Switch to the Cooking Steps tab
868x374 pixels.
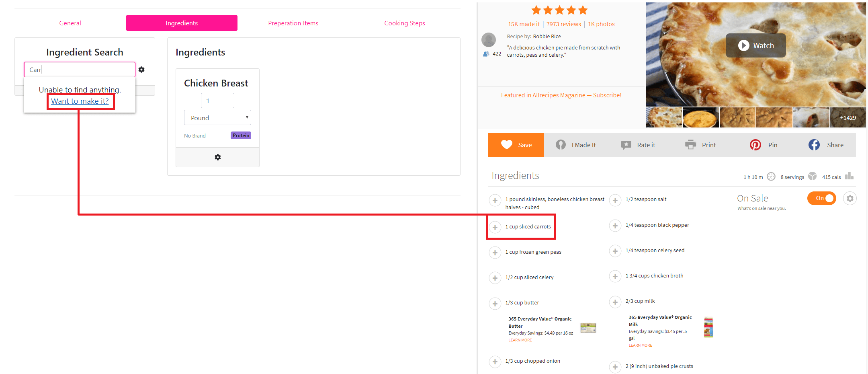[x=404, y=23]
